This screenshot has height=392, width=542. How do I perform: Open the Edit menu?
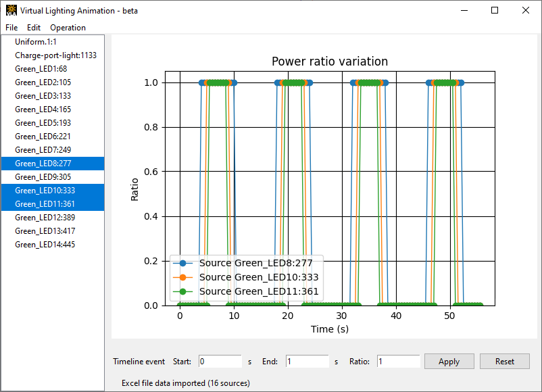tap(34, 28)
